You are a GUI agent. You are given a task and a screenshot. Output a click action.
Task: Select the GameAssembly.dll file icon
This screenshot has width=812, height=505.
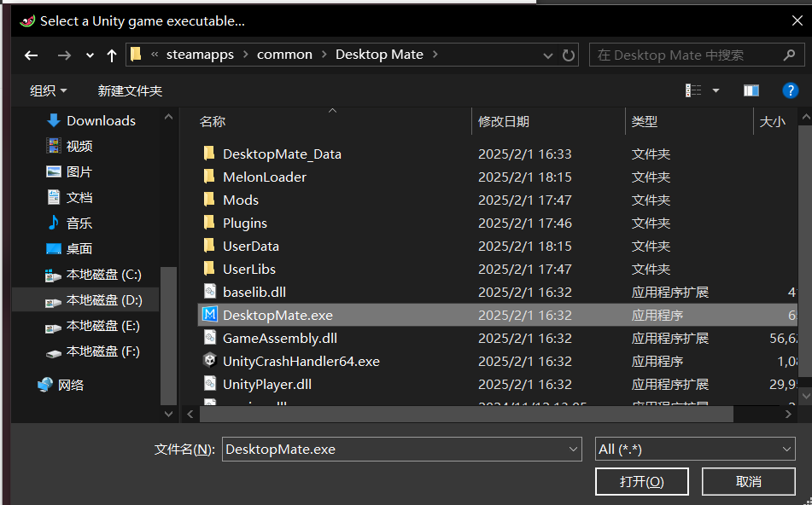click(x=210, y=337)
